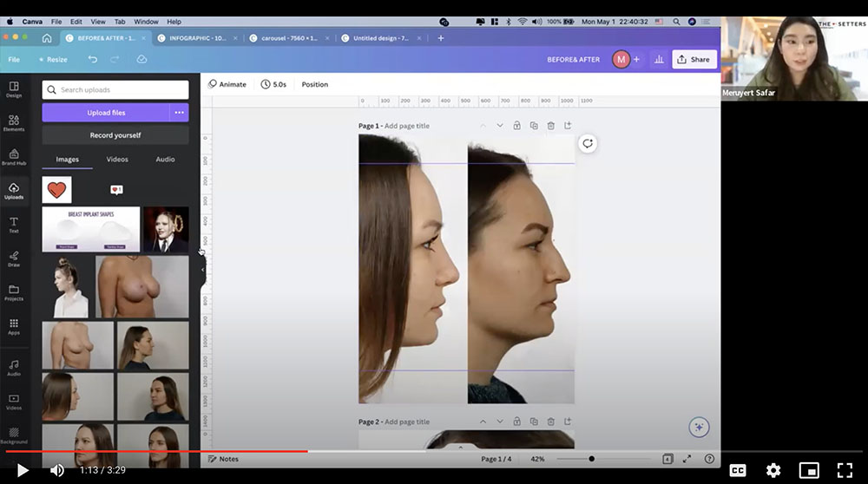Image resolution: width=868 pixels, height=484 pixels.
Task: Open the Audio sidebar panel
Action: (14, 367)
